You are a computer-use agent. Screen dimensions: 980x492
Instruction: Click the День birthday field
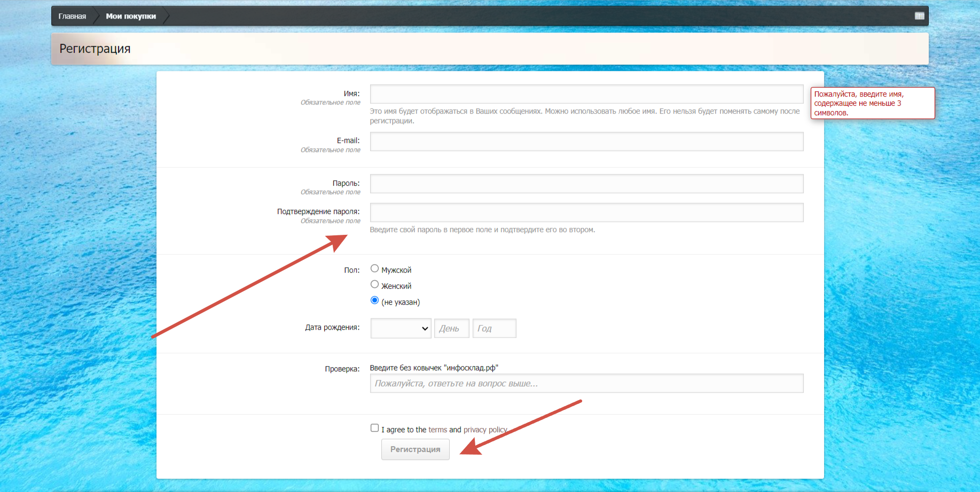point(451,328)
